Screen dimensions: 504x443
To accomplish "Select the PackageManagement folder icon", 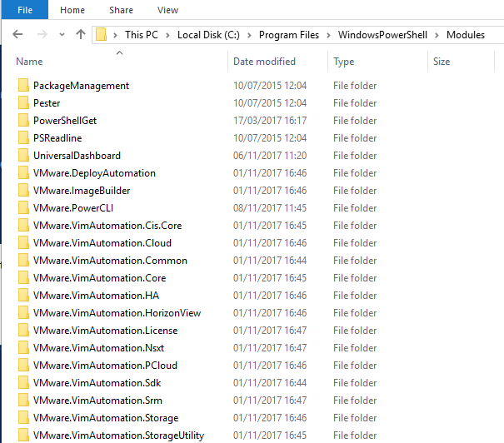I will pyautogui.click(x=23, y=86).
